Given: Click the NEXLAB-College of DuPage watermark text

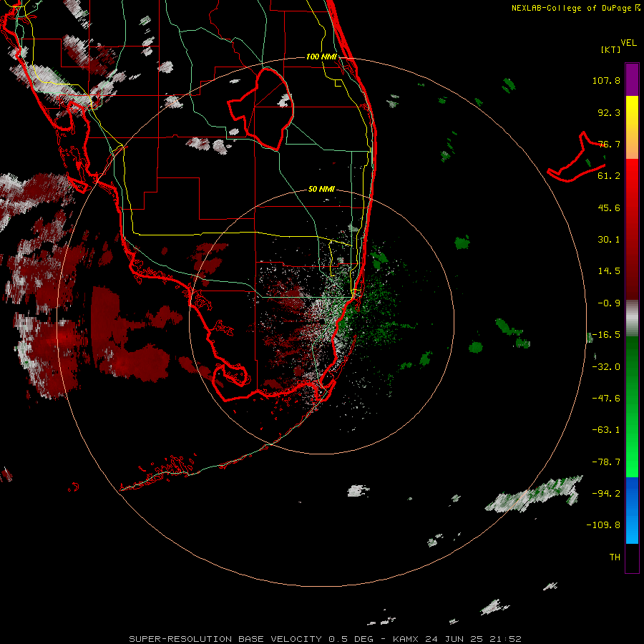Looking at the screenshot, I should (575, 8).
